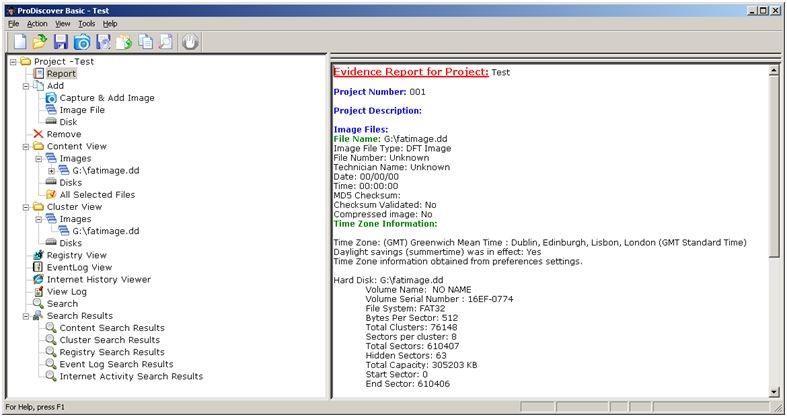This screenshot has width=787, height=418.
Task: Click the magnifier Search toolbar icon
Action: 166,42
